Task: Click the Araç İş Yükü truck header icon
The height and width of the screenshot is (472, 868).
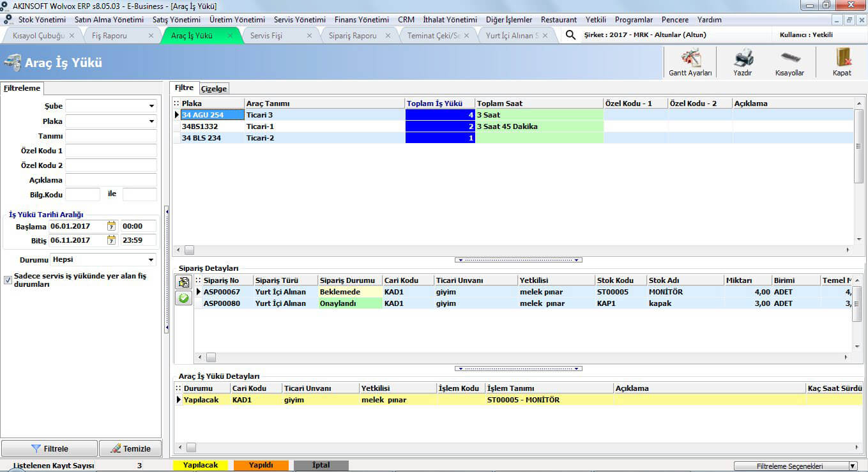Action: (x=12, y=63)
